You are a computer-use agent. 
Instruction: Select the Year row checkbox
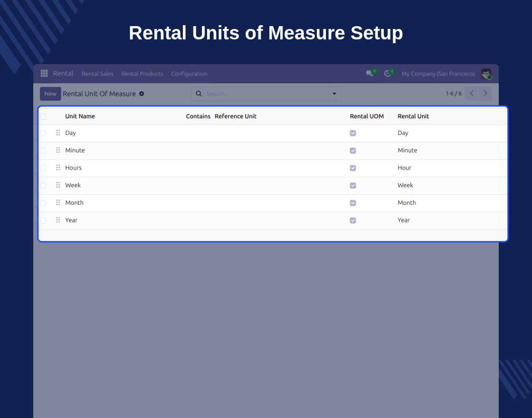(43, 220)
